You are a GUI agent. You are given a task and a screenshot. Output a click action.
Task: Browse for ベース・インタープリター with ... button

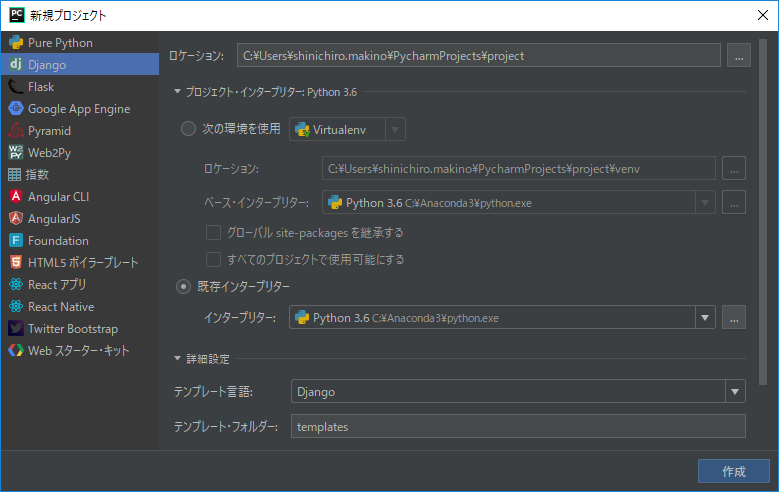[x=734, y=202]
